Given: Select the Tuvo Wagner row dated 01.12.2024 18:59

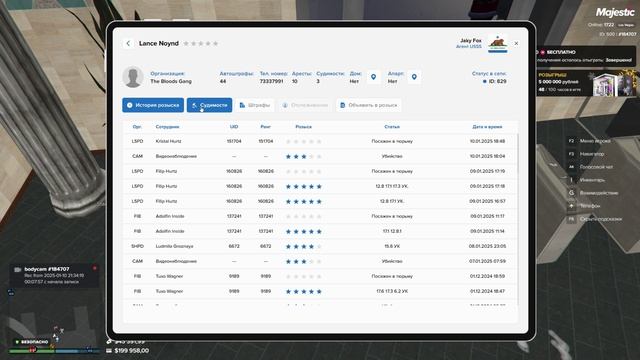Looking at the screenshot, I should (x=320, y=276).
